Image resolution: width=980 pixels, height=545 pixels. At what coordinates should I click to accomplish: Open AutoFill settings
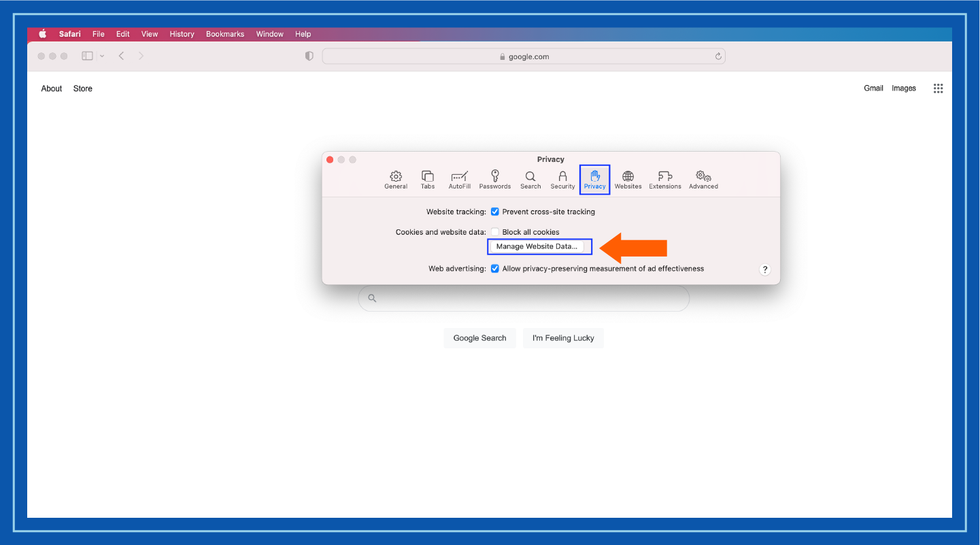pyautogui.click(x=459, y=179)
